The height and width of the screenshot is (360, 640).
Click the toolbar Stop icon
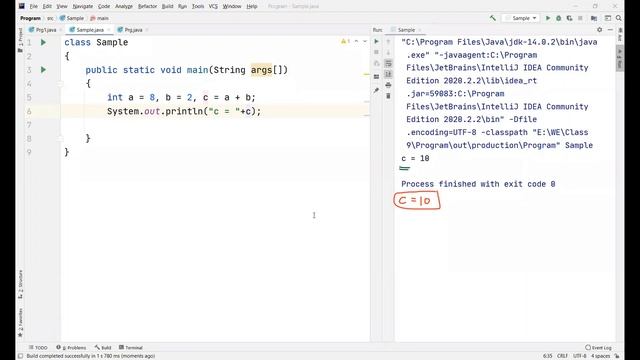tap(580, 18)
